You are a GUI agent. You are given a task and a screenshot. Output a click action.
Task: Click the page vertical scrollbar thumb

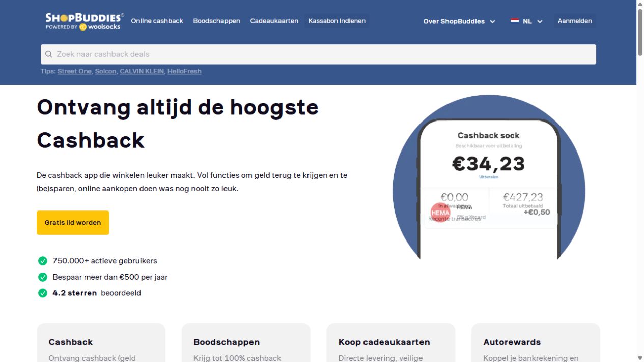click(x=640, y=32)
